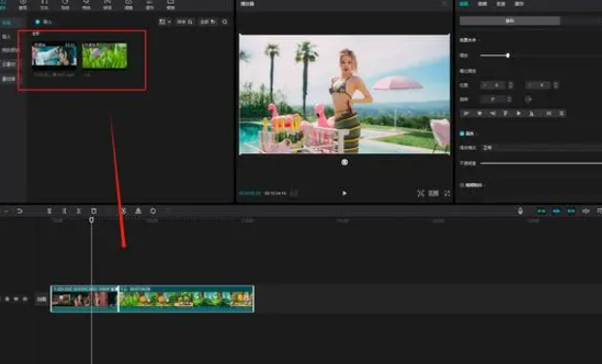Toggle fullscreen preview in the player

coord(447,194)
